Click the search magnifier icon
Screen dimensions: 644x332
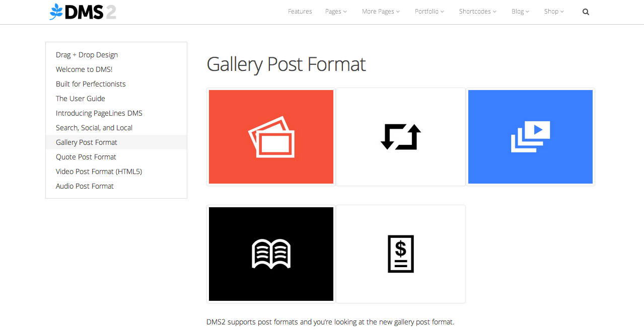coord(586,12)
